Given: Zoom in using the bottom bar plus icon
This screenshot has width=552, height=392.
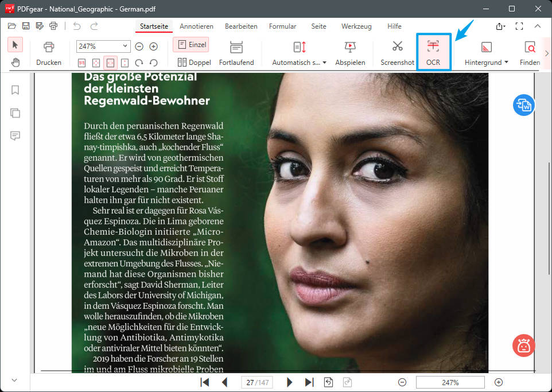Looking at the screenshot, I should (x=499, y=382).
